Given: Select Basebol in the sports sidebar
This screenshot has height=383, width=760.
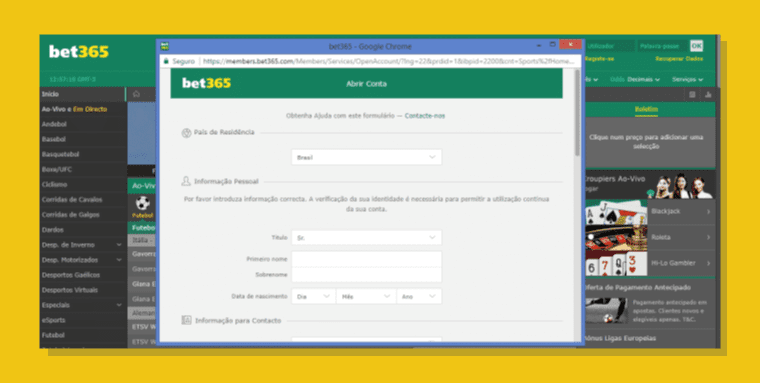Looking at the screenshot, I should (x=83, y=139).
